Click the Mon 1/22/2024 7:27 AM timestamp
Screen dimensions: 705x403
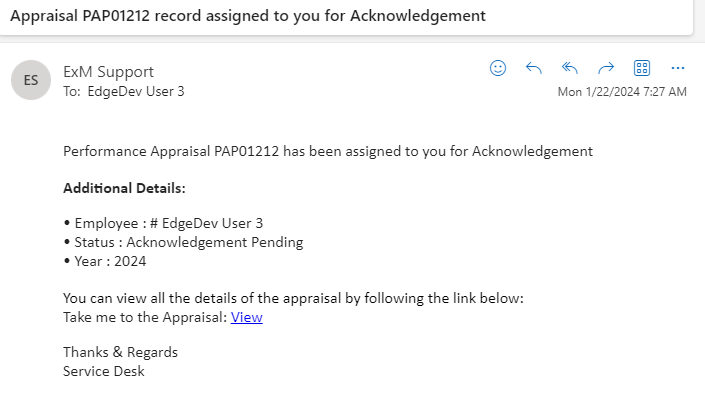click(x=622, y=92)
